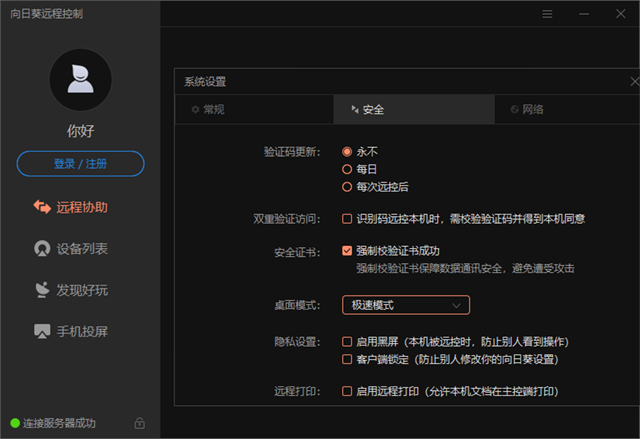Minimize the 向日葵 window
The width and height of the screenshot is (640, 439).
[x=584, y=14]
